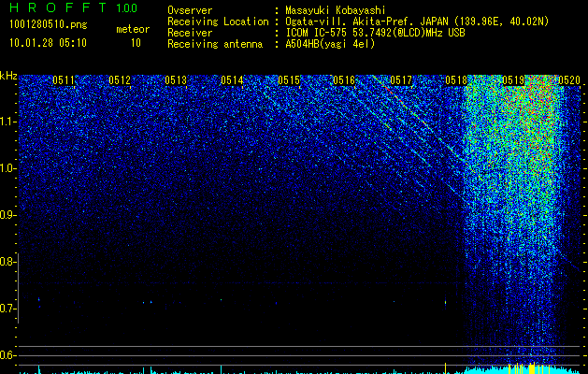
Task: Click the HROFFT title text
Action: [x=58, y=7]
